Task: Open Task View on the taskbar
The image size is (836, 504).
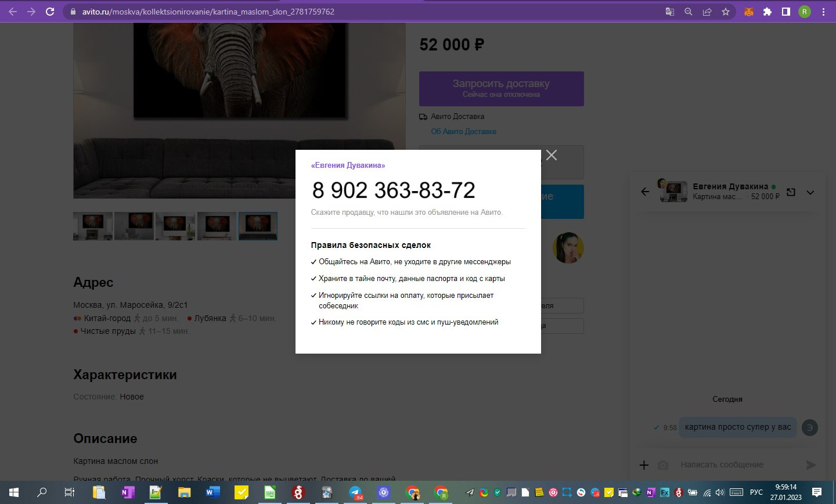Action: [x=70, y=492]
